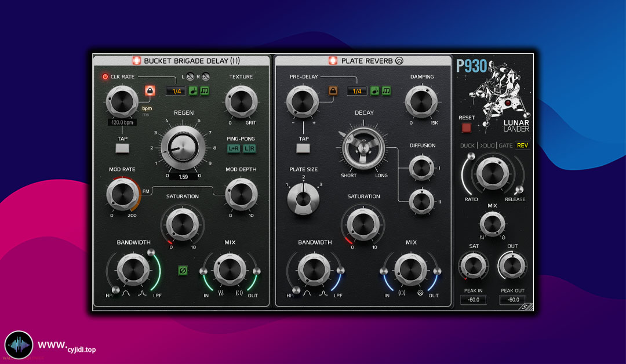This screenshot has width=626, height=364.
Task: Click the CLK RATE red LED indicator
Action: point(105,77)
